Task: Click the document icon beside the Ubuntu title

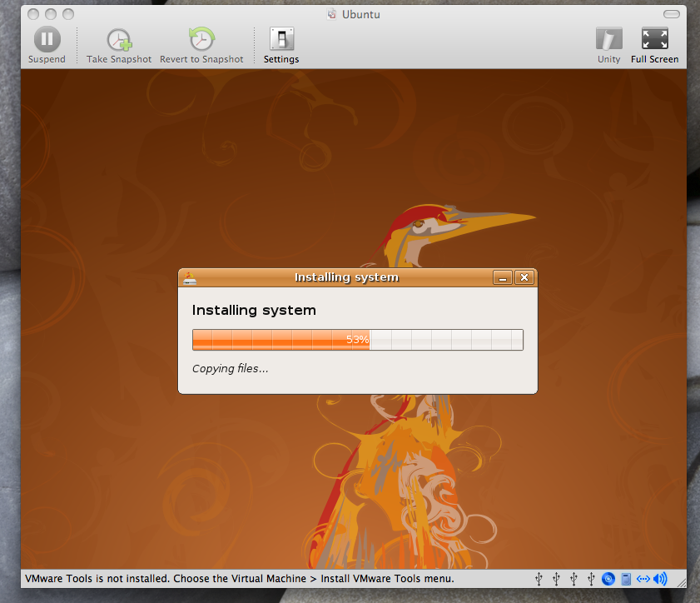Action: tap(332, 14)
